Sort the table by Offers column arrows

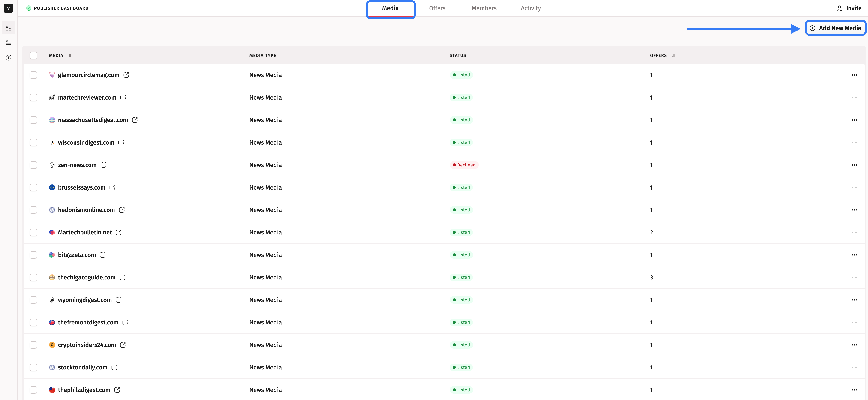tap(674, 55)
